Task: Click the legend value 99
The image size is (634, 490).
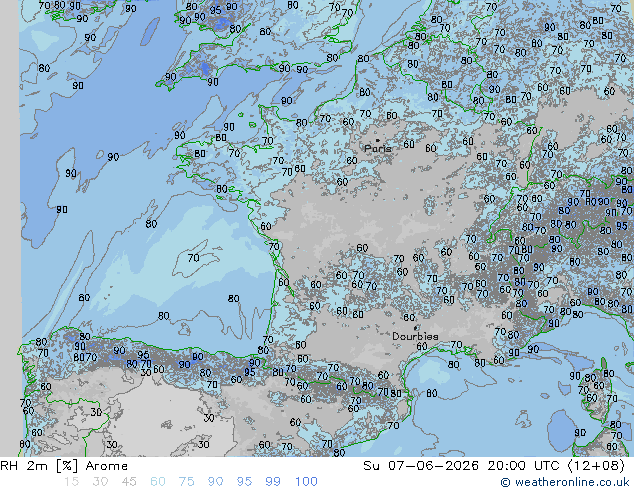Action: coord(273,482)
